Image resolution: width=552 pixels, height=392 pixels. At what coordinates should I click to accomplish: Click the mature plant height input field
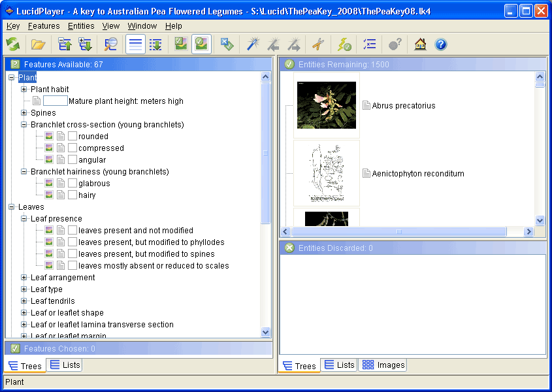coord(56,101)
